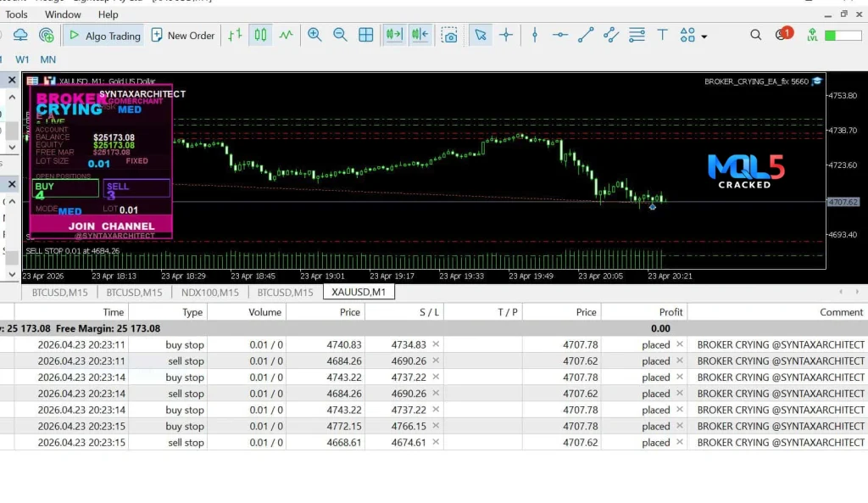
Task: Open the notifications icon with badge
Action: (783, 34)
